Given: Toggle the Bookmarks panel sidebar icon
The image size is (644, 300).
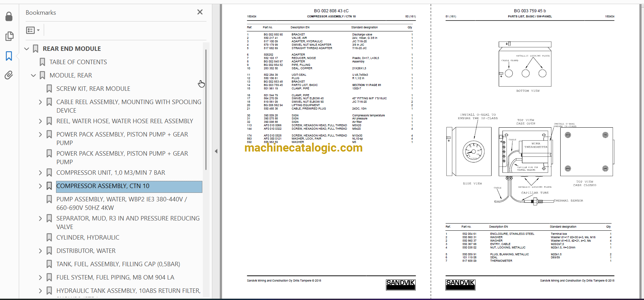Looking at the screenshot, I should pyautogui.click(x=9, y=56).
